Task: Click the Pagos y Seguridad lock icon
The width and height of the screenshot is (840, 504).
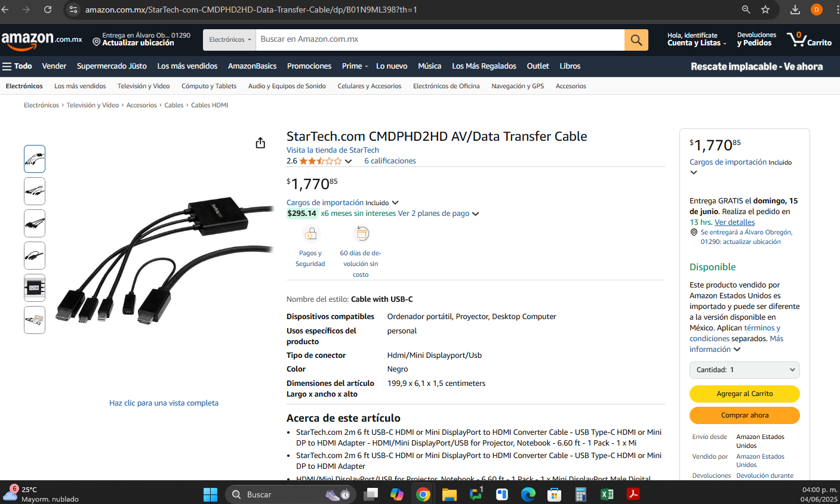Action: pyautogui.click(x=310, y=234)
